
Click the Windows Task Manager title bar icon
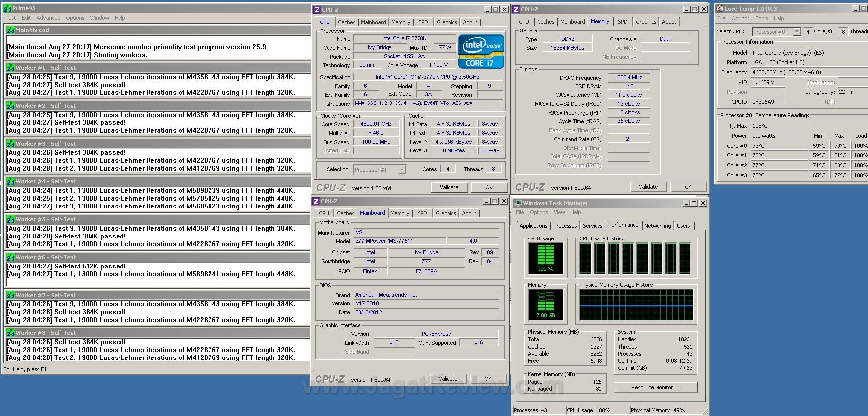(518, 203)
